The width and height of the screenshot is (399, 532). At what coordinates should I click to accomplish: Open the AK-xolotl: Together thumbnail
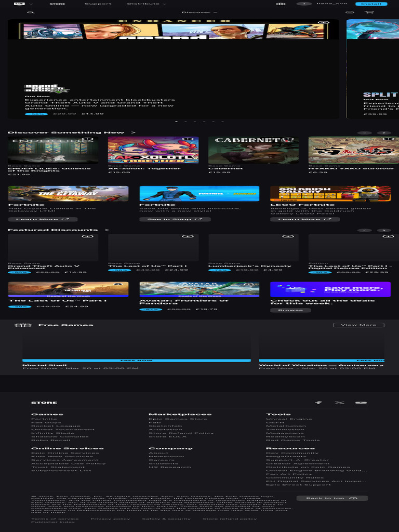pyautogui.click(x=153, y=150)
